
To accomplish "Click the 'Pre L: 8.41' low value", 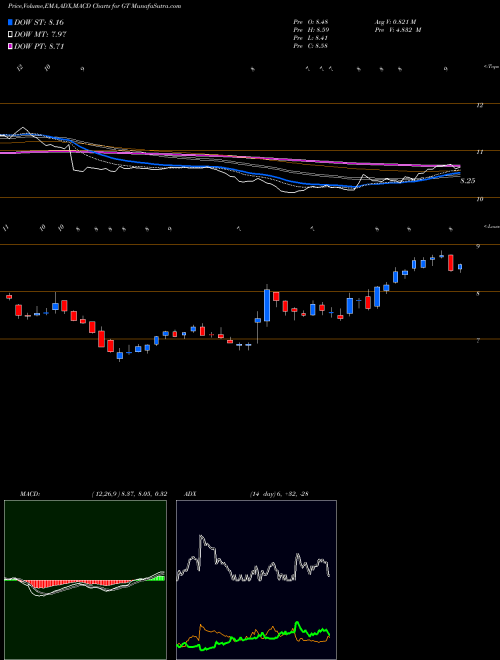I will tap(311, 38).
